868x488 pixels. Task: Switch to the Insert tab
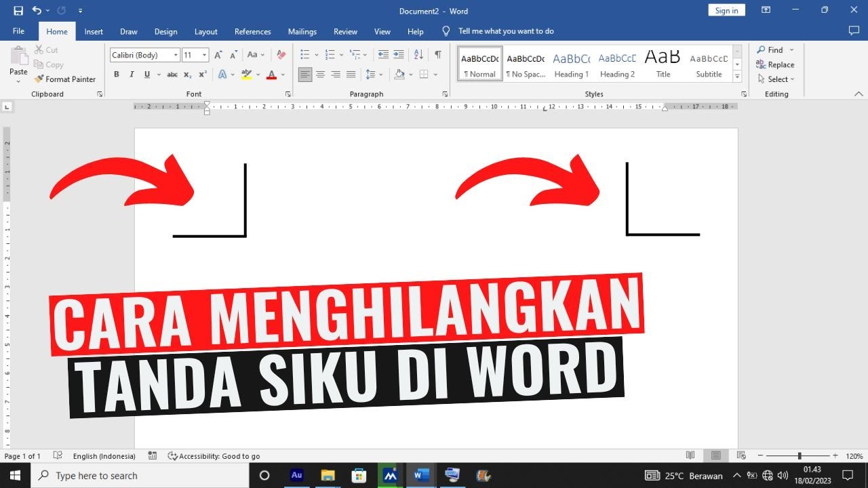coord(94,32)
